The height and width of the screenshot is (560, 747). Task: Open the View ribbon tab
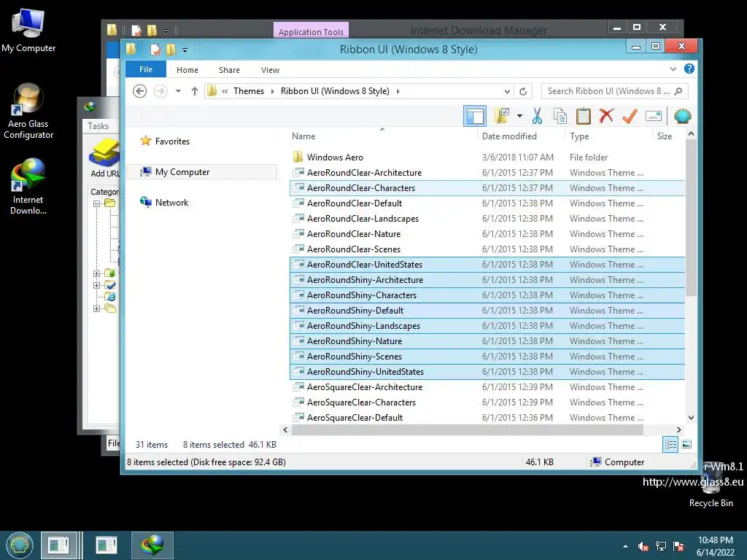click(270, 70)
